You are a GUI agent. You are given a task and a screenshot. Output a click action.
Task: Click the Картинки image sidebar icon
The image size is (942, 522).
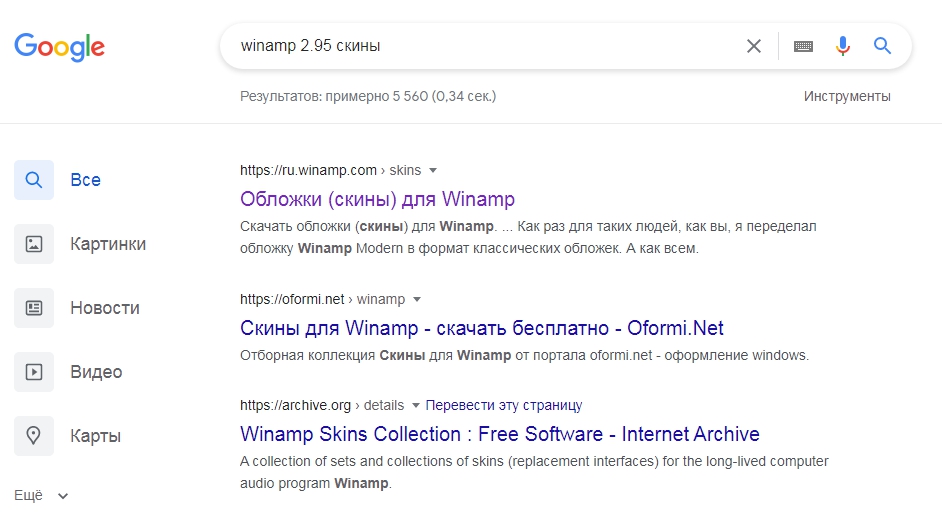(34, 244)
